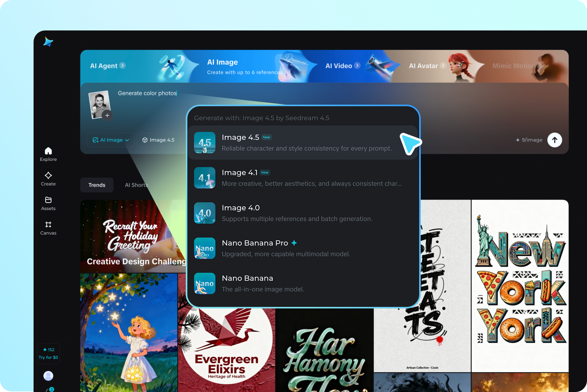Click into the prompt text field
The height and width of the screenshot is (392, 587).
click(x=148, y=93)
